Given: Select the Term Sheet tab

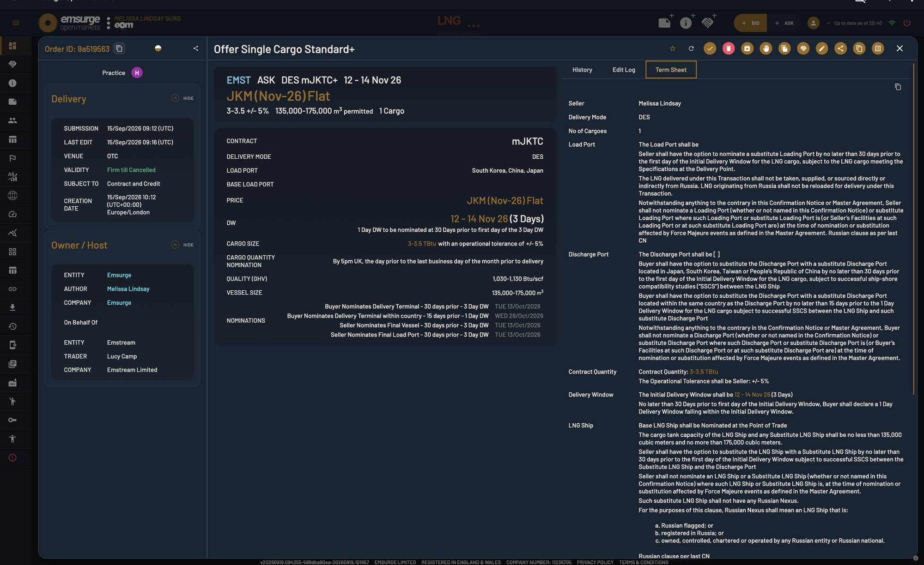Looking at the screenshot, I should tap(671, 70).
